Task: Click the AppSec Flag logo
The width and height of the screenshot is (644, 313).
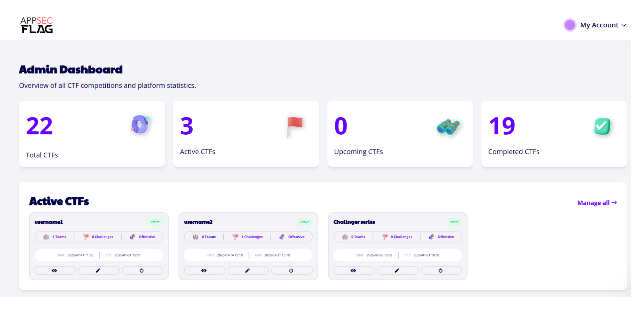Action: click(x=37, y=25)
